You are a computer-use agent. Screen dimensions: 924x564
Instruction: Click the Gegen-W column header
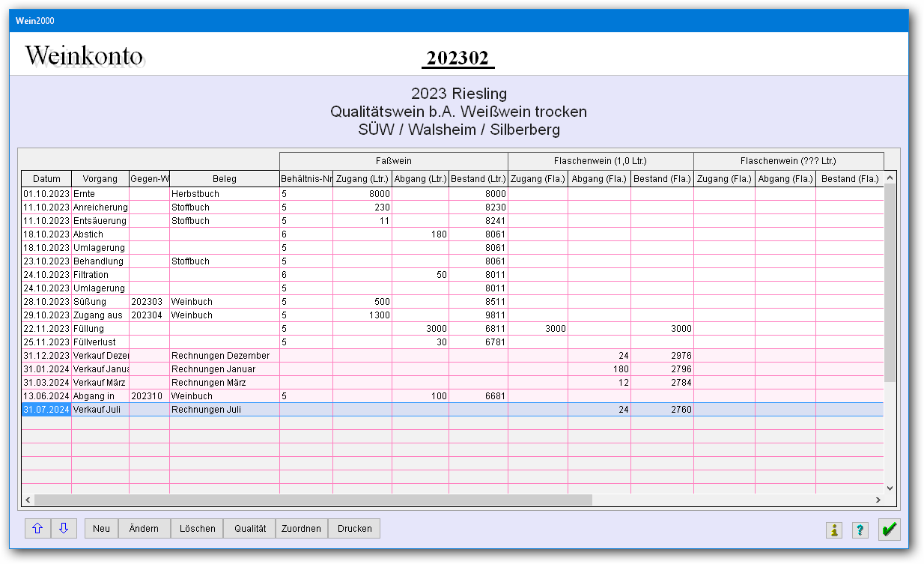150,179
